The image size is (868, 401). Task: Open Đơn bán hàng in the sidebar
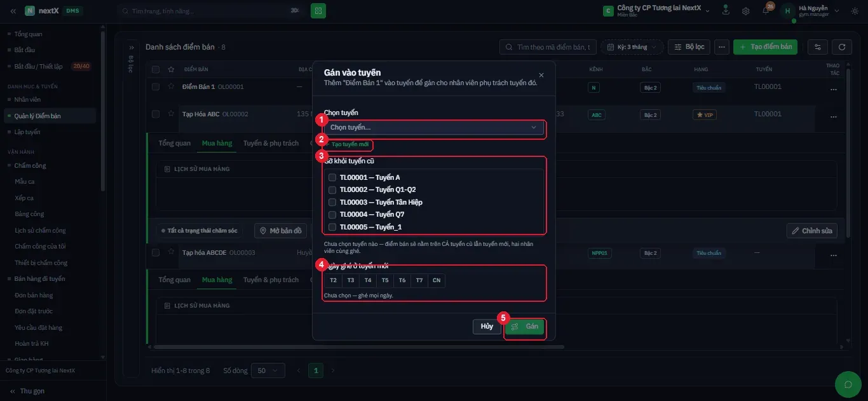[34, 296]
